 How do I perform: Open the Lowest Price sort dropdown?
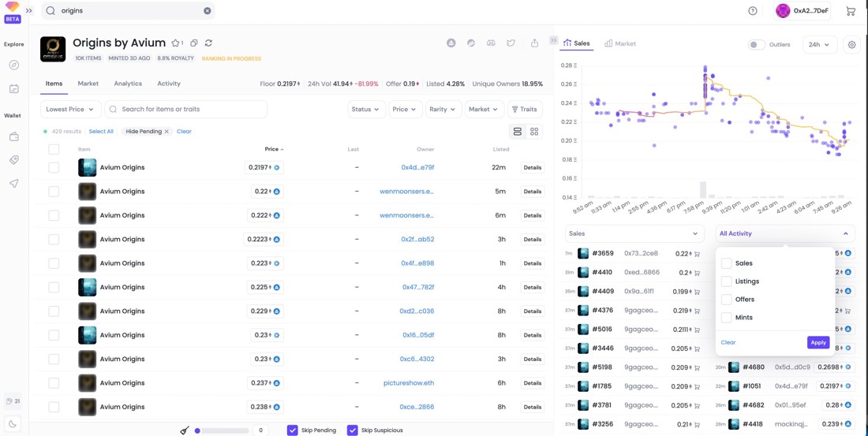71,109
